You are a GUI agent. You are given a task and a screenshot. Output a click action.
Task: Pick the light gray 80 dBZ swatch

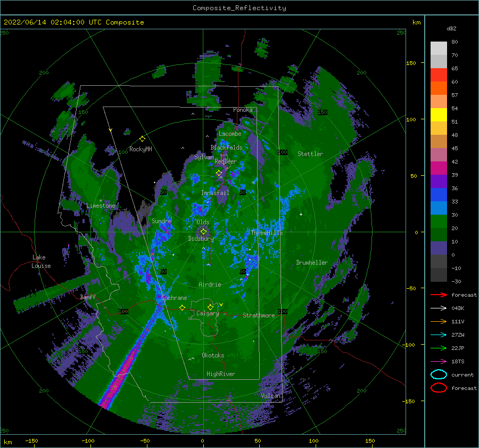439,48
